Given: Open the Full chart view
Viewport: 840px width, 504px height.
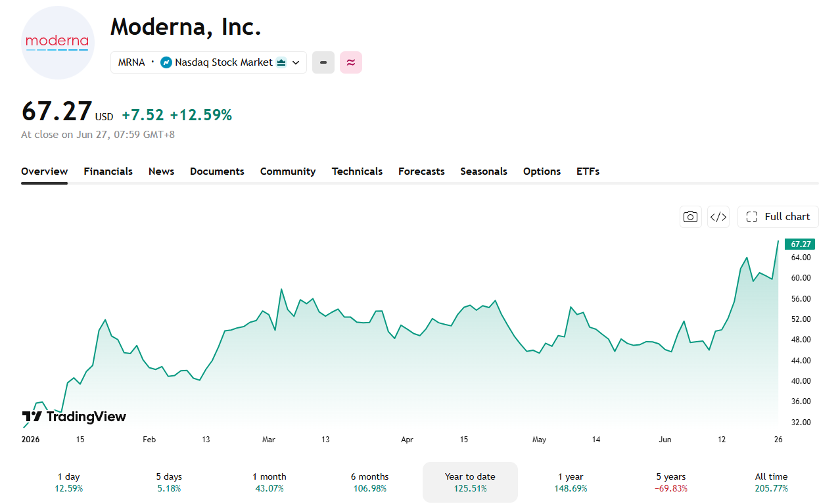Looking at the screenshot, I should click(778, 217).
